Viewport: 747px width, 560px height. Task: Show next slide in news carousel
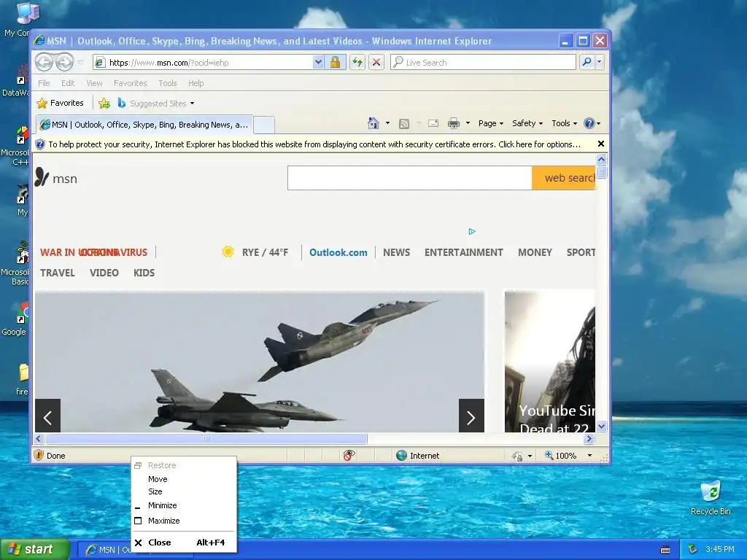point(471,416)
